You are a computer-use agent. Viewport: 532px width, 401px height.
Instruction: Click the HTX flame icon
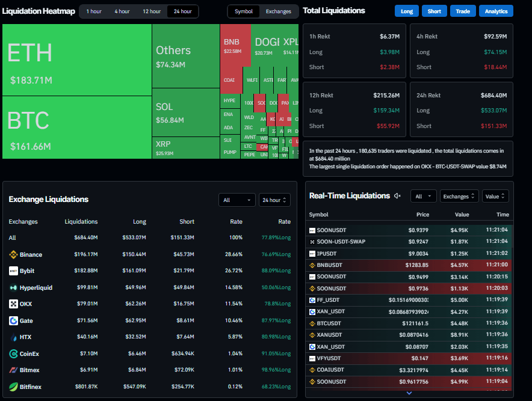point(13,337)
